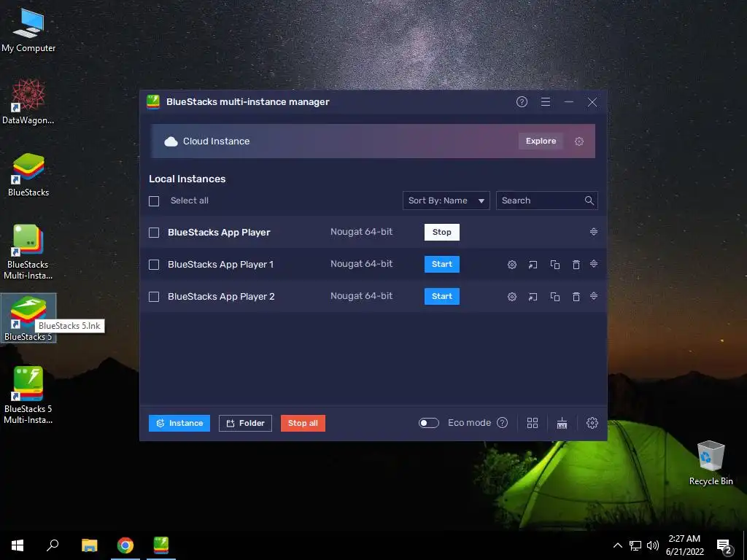
Task: Open network icon in system tray
Action: (x=635, y=545)
